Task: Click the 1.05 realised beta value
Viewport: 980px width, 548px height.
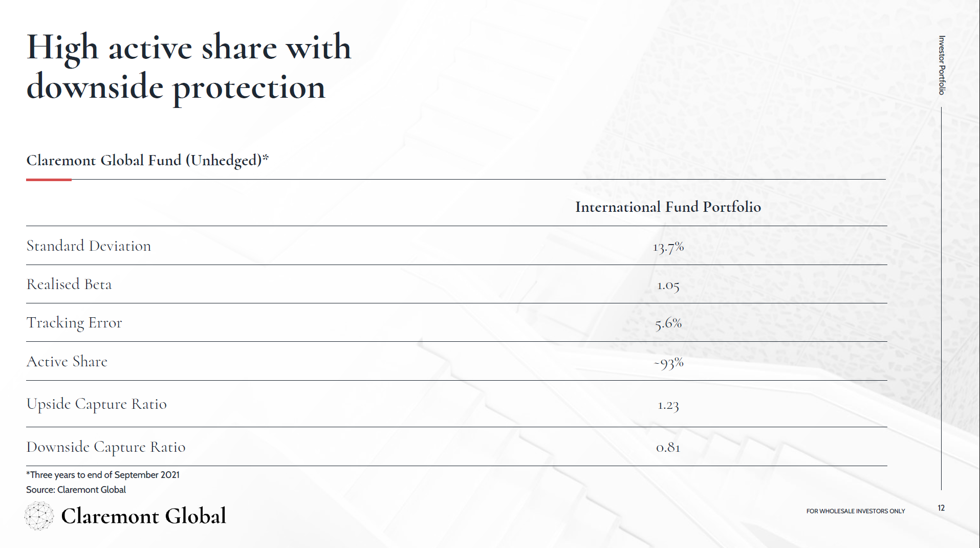Action: [668, 286]
